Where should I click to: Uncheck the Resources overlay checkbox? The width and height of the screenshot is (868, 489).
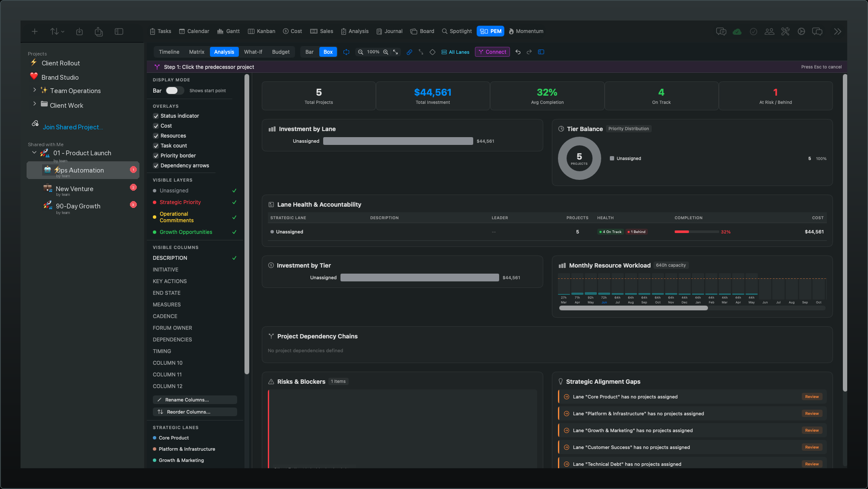pyautogui.click(x=156, y=136)
